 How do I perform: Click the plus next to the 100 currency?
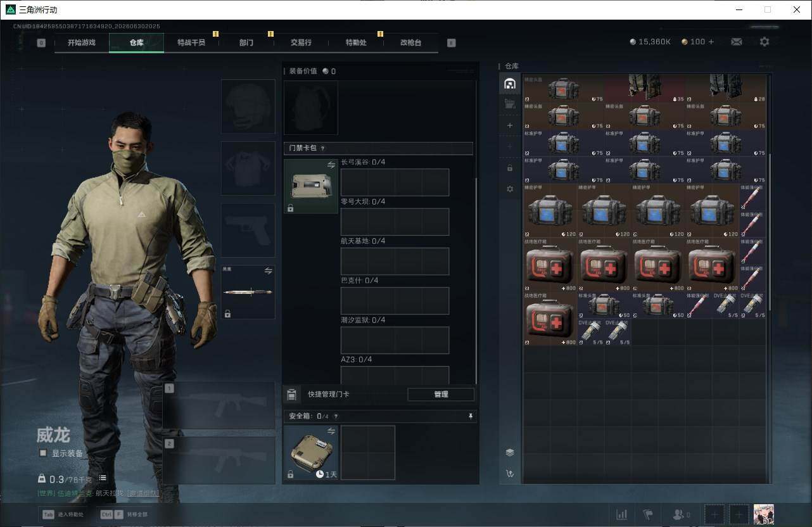(711, 42)
